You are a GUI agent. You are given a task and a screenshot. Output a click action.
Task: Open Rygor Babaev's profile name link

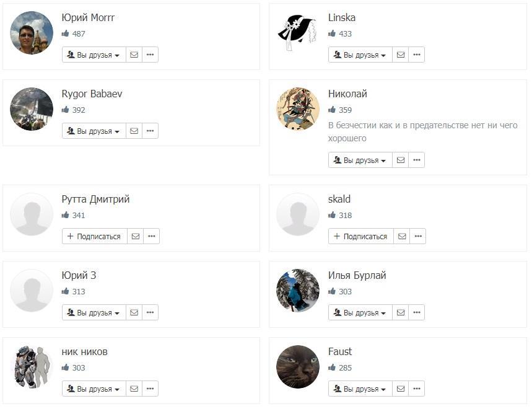(92, 94)
